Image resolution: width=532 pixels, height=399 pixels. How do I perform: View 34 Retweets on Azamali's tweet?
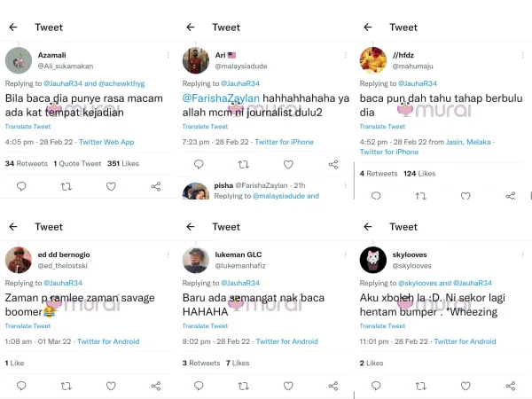tap(27, 163)
